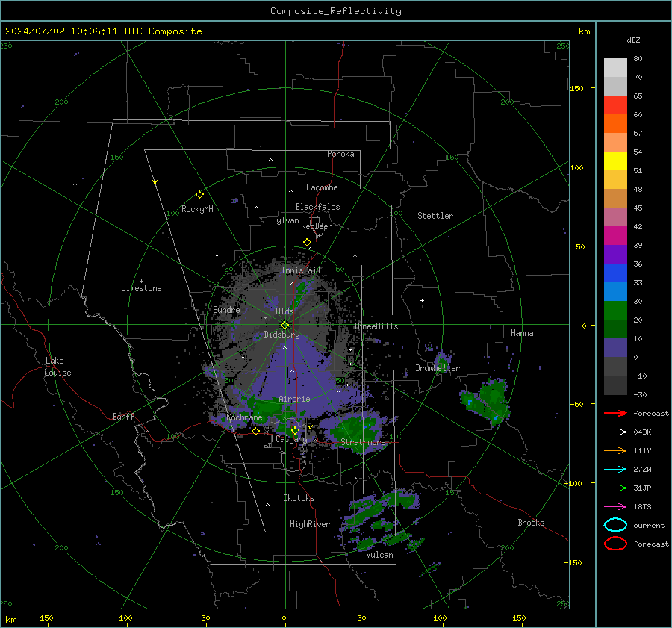Screen dimensions: 672x628
Task: Click the Didsbury label
Action: (x=281, y=335)
